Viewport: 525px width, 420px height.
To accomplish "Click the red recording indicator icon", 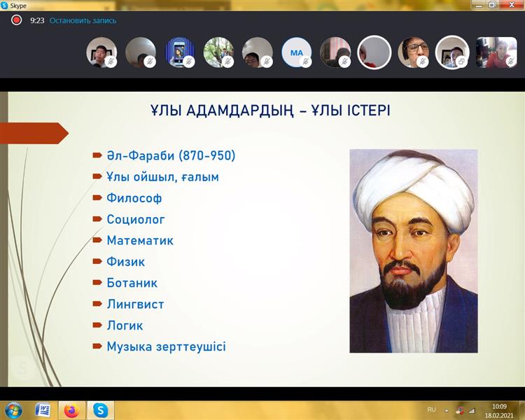I will [17, 20].
